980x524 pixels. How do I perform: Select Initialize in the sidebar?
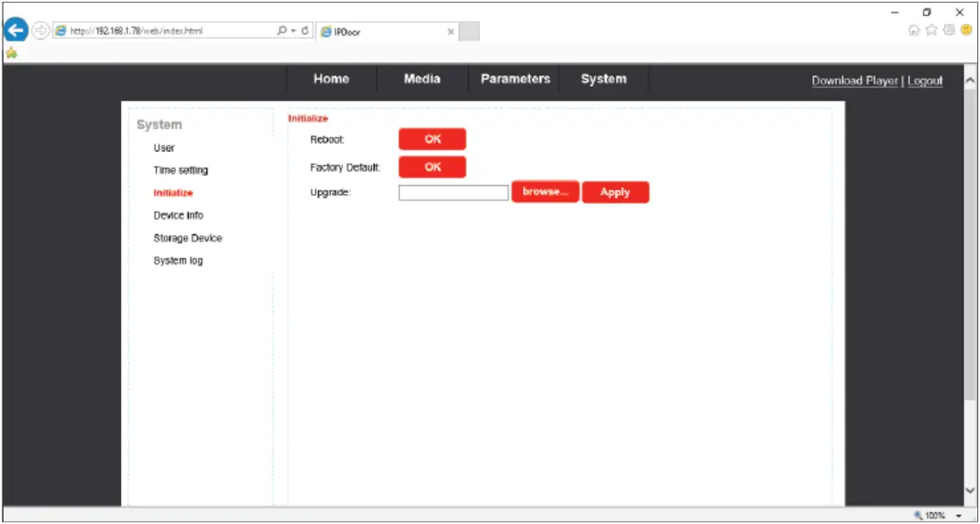pos(173,192)
